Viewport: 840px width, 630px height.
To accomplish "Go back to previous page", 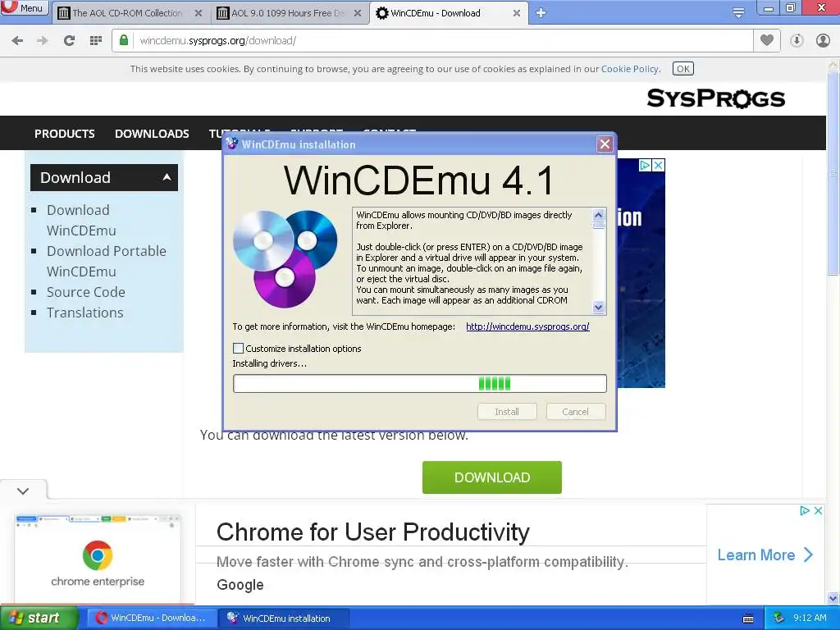I will (x=18, y=41).
